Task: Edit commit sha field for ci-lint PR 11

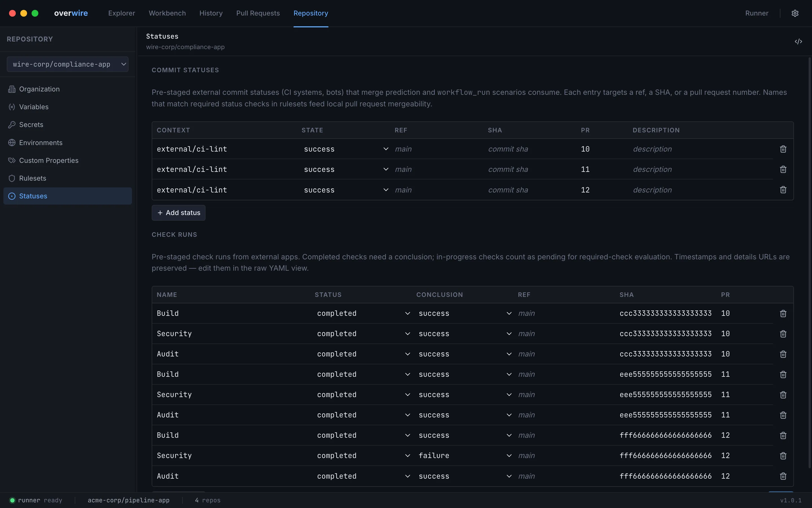Action: click(x=532, y=169)
